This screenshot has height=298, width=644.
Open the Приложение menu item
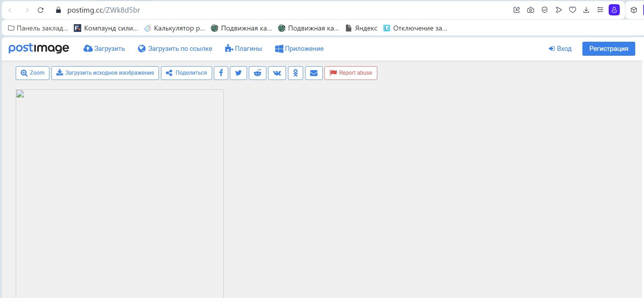[299, 49]
